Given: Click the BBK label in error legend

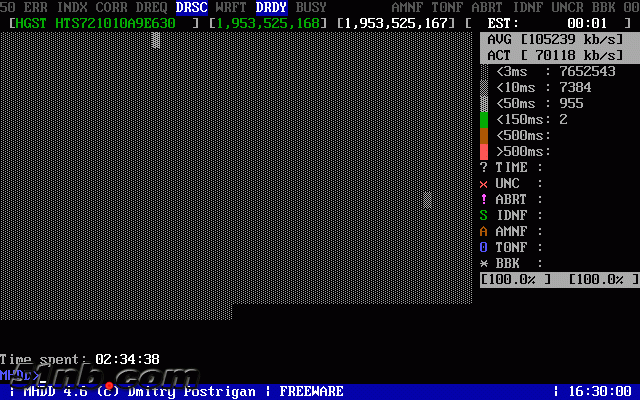Looking at the screenshot, I should click(x=507, y=263).
